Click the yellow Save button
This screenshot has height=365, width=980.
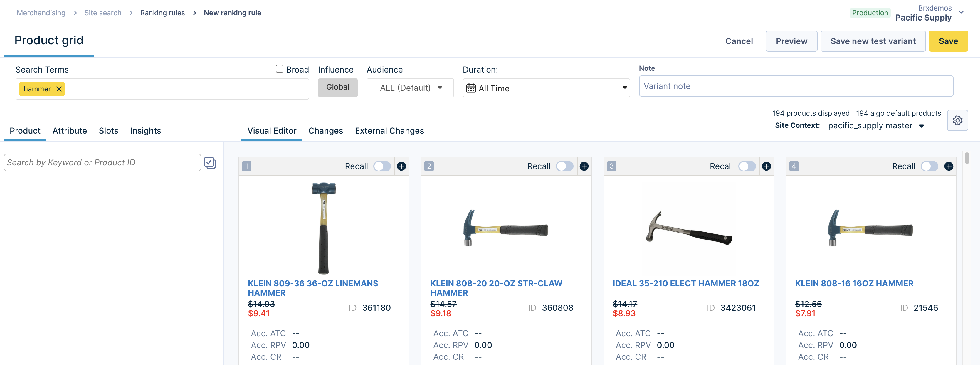[948, 41]
